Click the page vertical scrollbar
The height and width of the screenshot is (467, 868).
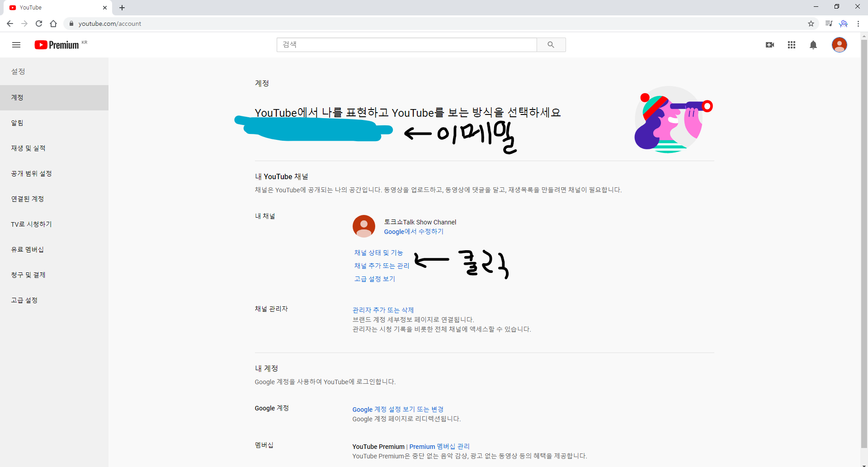coord(864,244)
